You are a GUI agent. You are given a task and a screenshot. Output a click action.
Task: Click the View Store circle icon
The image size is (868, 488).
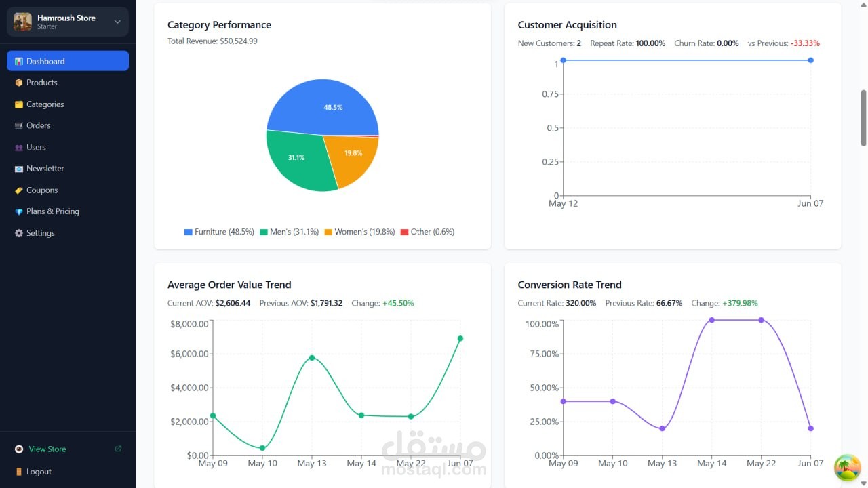click(x=19, y=449)
